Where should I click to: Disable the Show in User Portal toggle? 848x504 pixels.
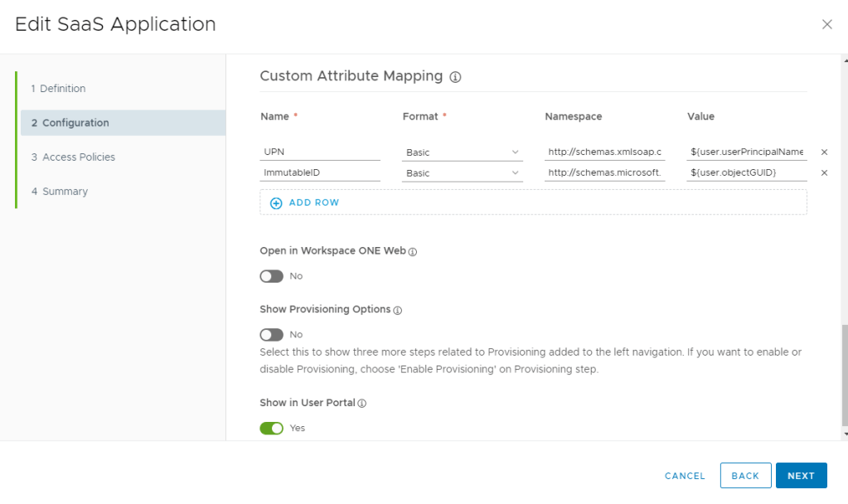pos(271,429)
